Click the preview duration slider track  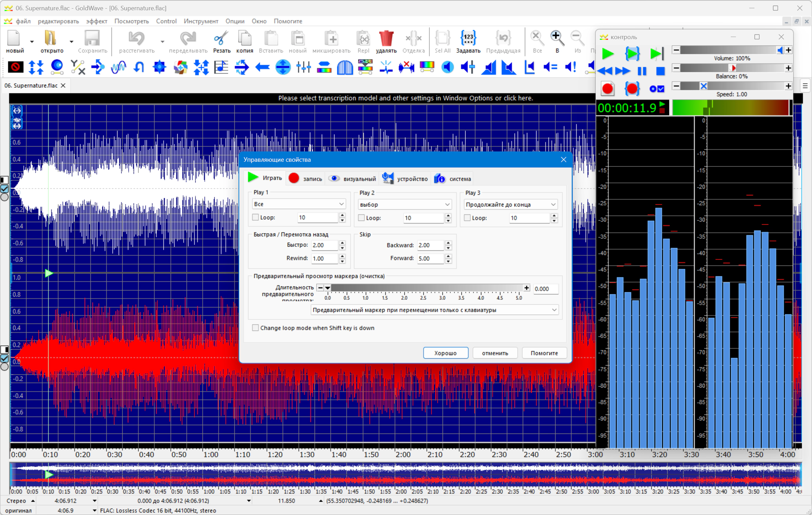coord(426,288)
